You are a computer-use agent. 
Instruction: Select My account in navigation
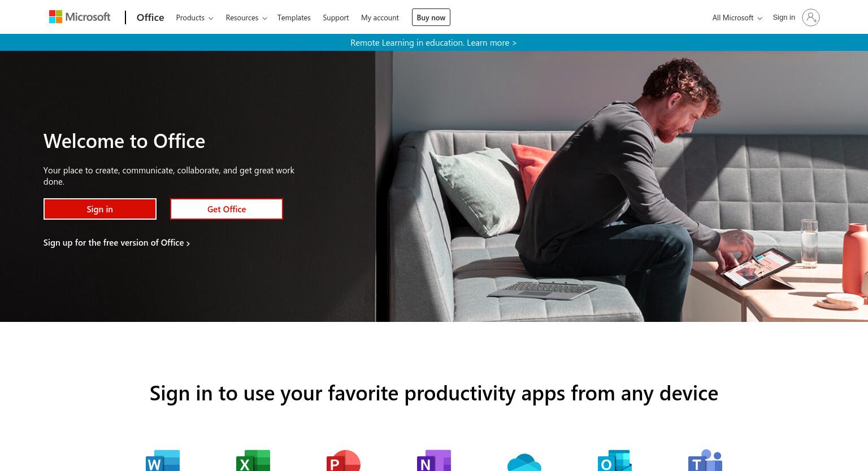(x=380, y=18)
